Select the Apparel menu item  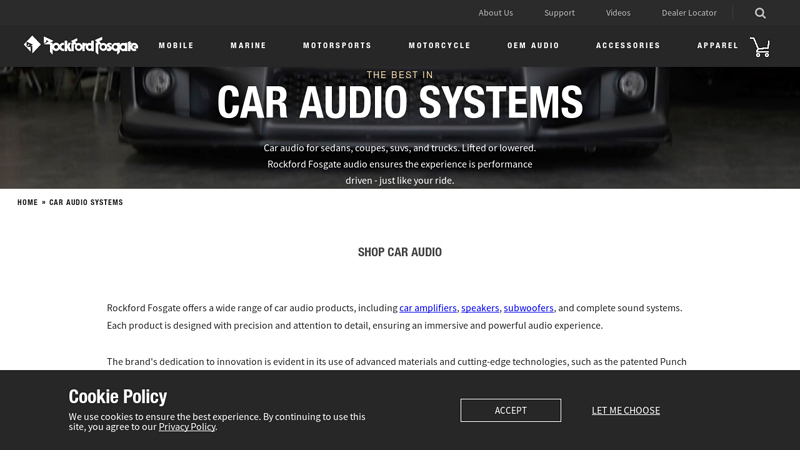pos(717,45)
